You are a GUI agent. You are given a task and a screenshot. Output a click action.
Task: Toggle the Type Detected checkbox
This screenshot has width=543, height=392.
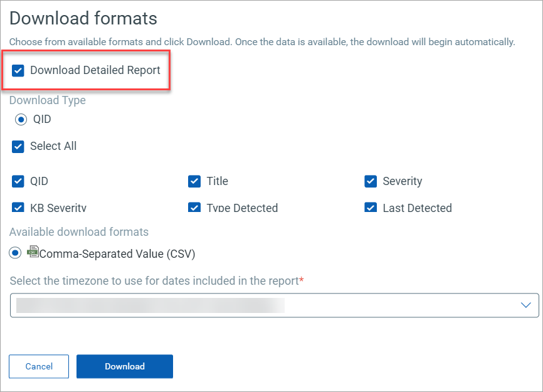[194, 208]
